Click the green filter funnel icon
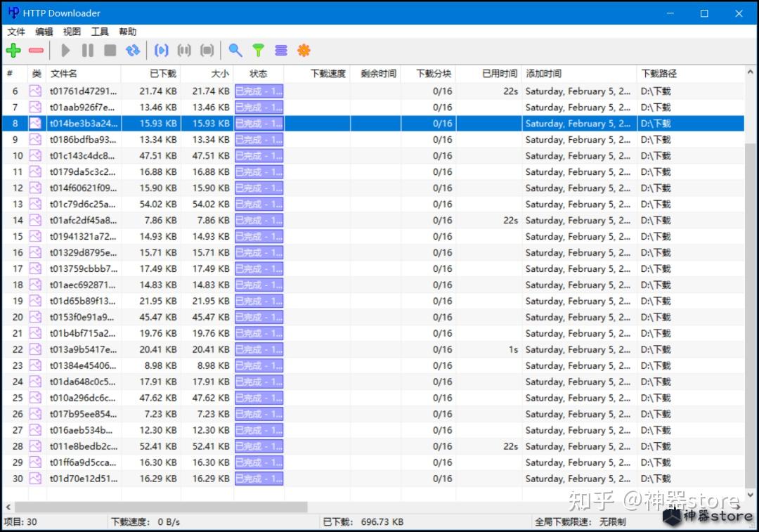 259,51
